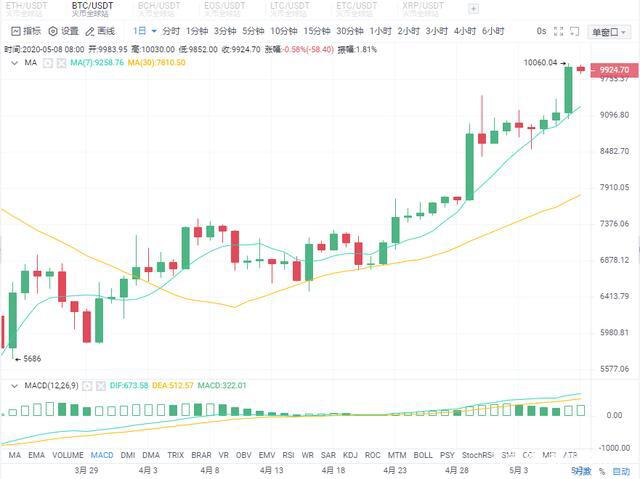Remove the MACD indicator with its X icon
The height and width of the screenshot is (479, 640).
(100, 386)
